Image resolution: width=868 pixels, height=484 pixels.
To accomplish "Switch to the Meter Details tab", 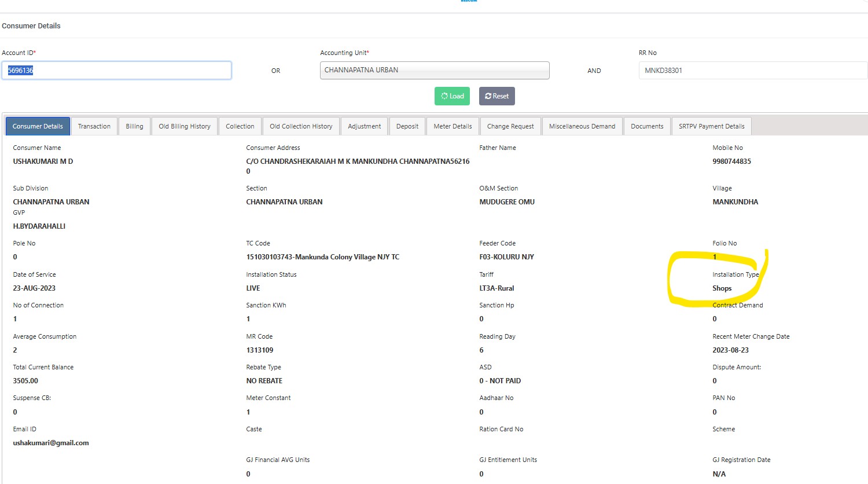I will (453, 126).
